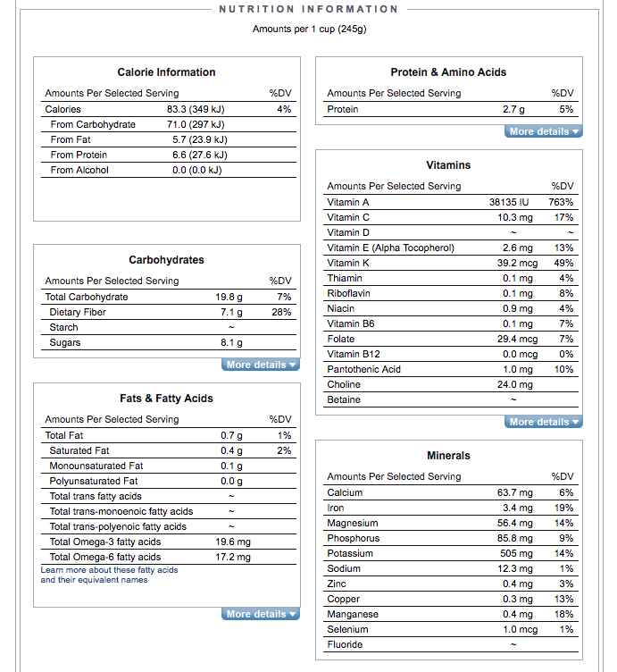Select the Potassium row in Minerals
Image resolution: width=617 pixels, height=672 pixels.
[x=450, y=553]
